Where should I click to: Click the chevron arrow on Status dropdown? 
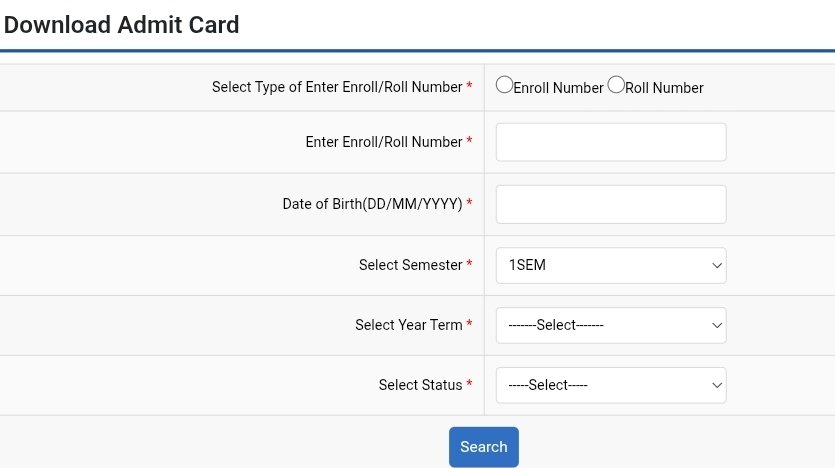point(716,385)
